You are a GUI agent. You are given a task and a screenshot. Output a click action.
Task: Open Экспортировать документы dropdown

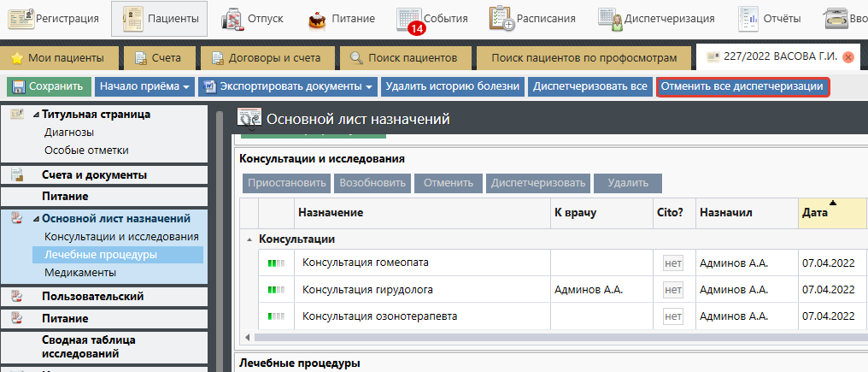click(x=287, y=86)
